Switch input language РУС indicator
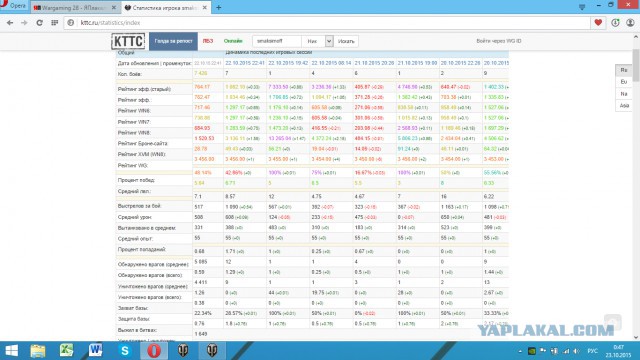The image size is (640, 360). click(x=593, y=351)
